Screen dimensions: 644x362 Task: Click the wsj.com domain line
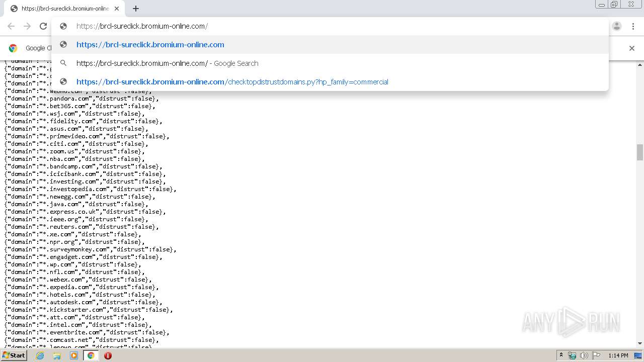pos(74,114)
